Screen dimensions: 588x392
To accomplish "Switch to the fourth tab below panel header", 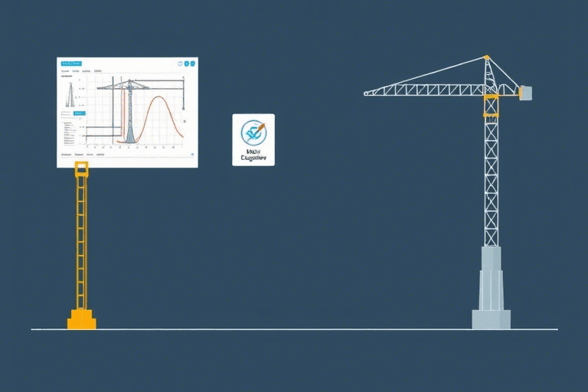I will (x=97, y=73).
